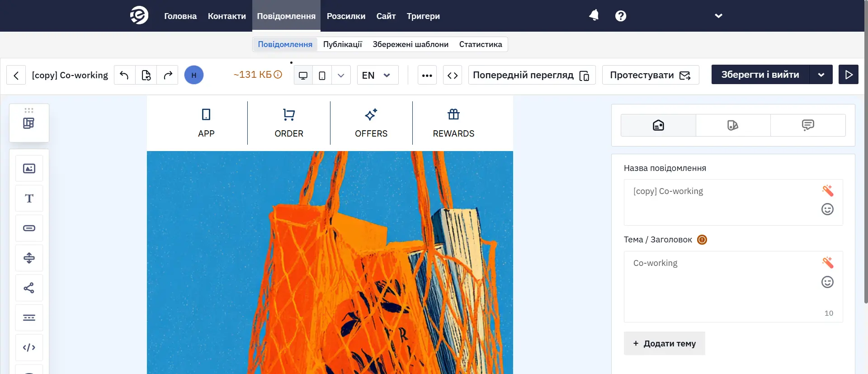Viewport: 868px width, 374px height.
Task: Select the HTML code block tool
Action: (29, 348)
